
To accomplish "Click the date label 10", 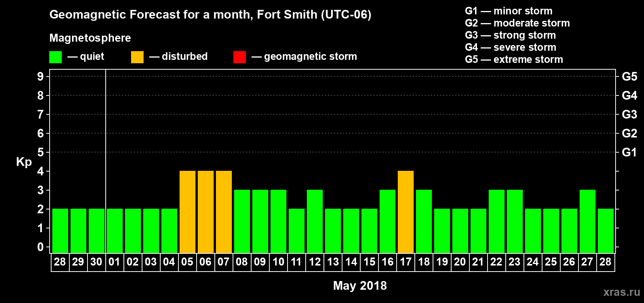I will [278, 262].
